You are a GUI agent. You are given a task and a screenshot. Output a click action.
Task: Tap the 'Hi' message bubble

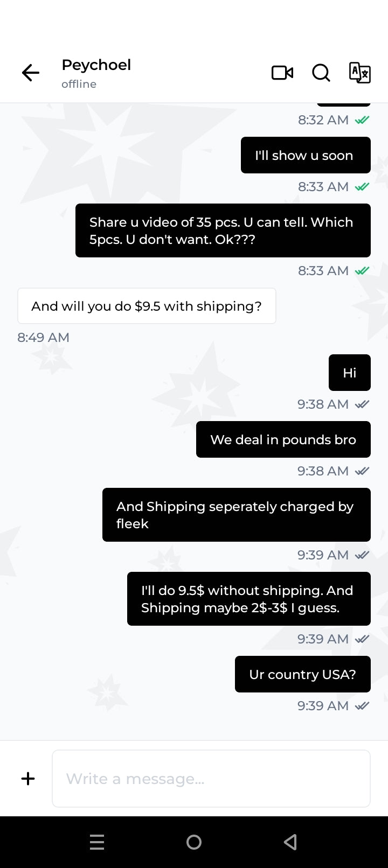pos(350,373)
